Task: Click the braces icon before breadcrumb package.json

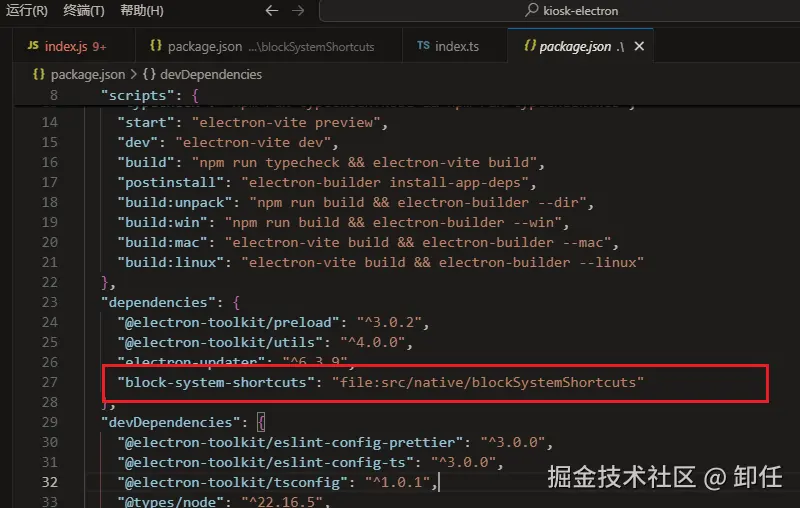Action: tap(39, 74)
